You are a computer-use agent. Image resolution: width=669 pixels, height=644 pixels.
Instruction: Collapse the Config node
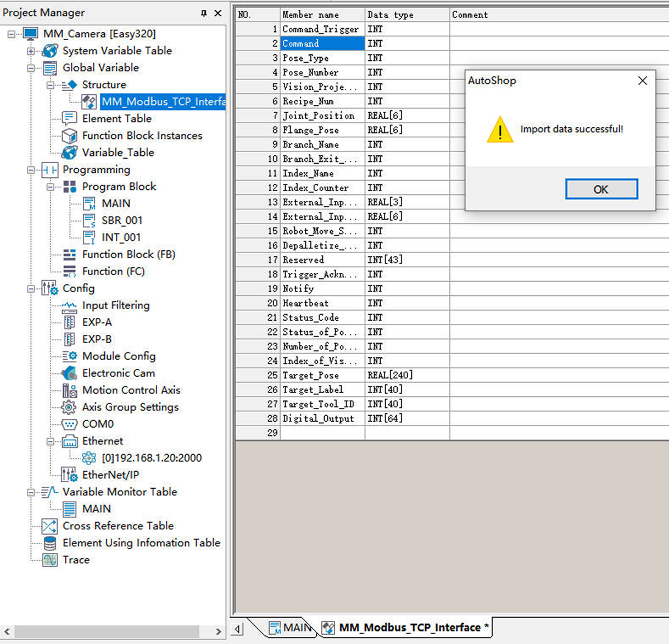tap(31, 289)
